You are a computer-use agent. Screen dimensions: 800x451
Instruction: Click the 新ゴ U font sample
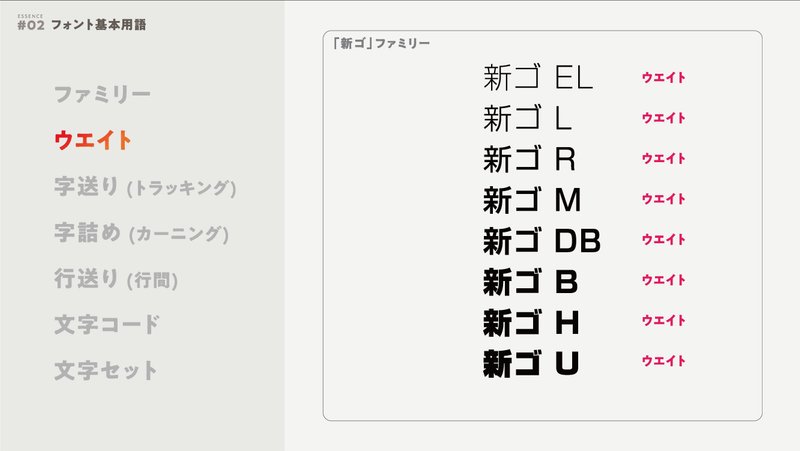tap(531, 363)
